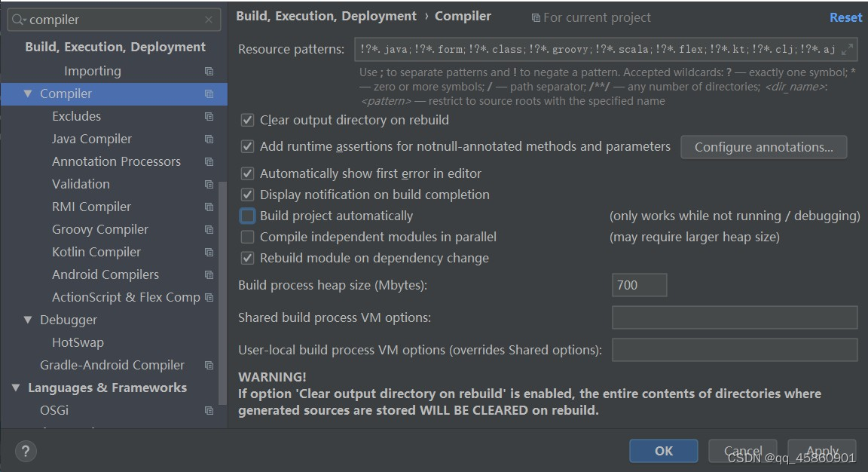Click the project-level icon next to Importing

click(x=209, y=71)
